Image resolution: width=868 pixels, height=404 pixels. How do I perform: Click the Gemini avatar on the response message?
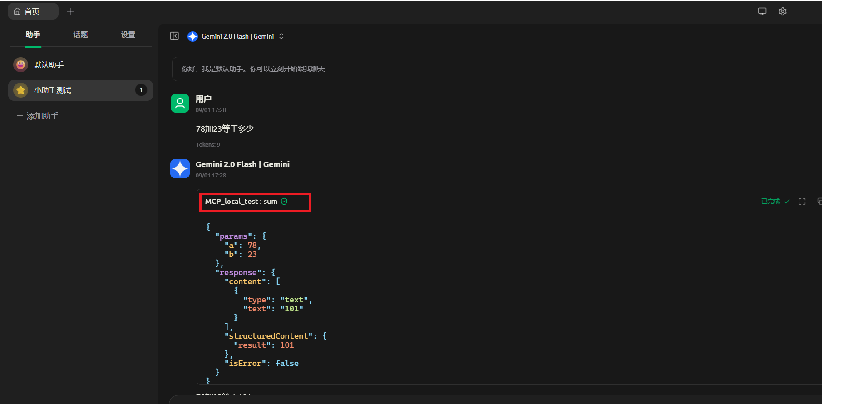tap(180, 168)
